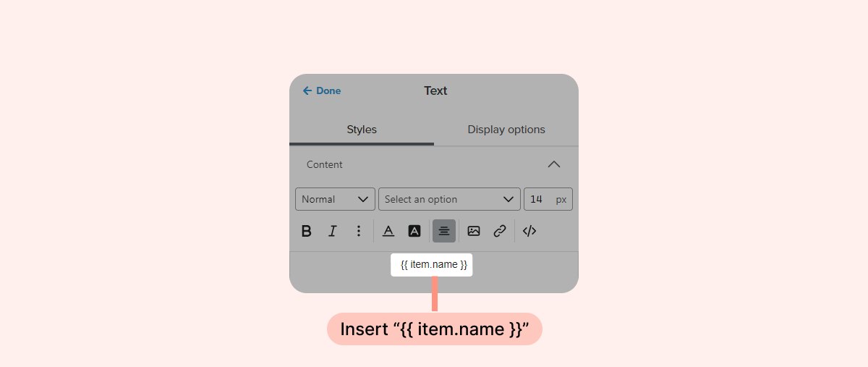868x367 pixels.
Task: Open the Display options tab
Action: (506, 130)
